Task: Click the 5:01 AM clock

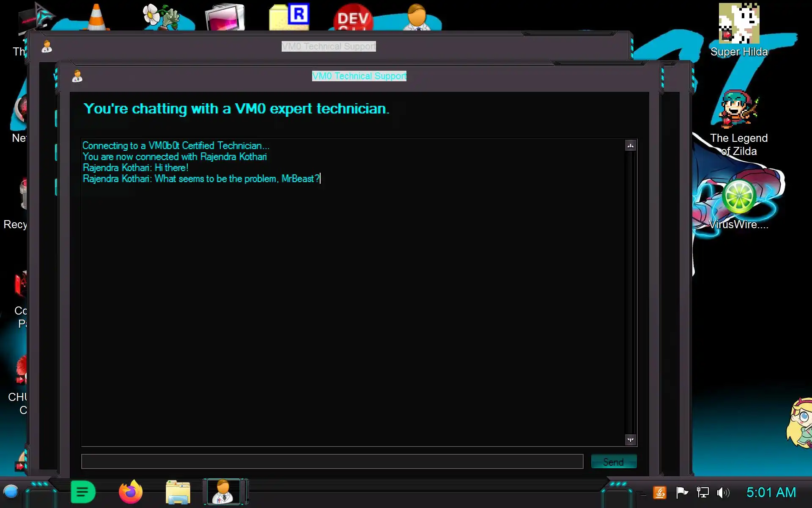Action: (771, 492)
